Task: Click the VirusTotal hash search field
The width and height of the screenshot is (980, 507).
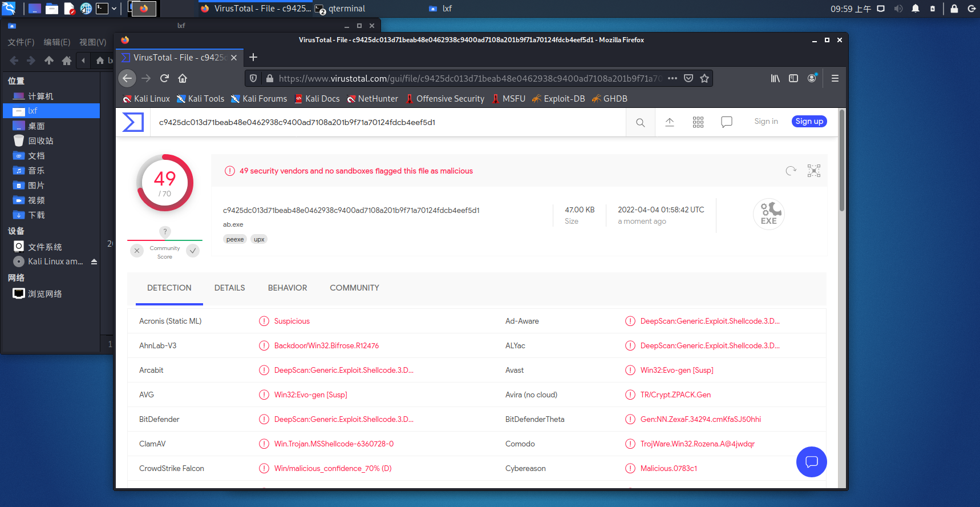Action: coord(388,122)
